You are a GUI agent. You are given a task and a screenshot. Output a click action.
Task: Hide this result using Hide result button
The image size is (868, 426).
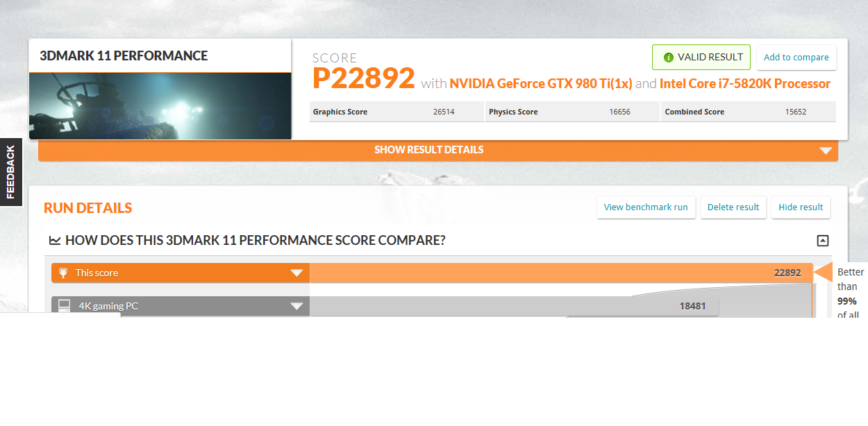[x=801, y=207]
